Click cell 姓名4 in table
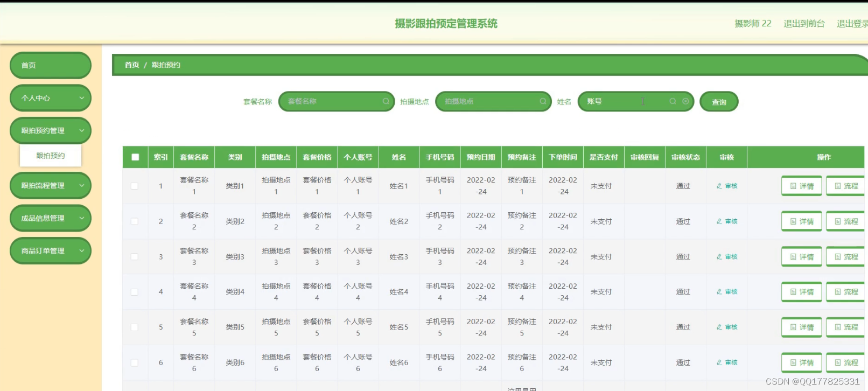868x391 pixels. 399,292
